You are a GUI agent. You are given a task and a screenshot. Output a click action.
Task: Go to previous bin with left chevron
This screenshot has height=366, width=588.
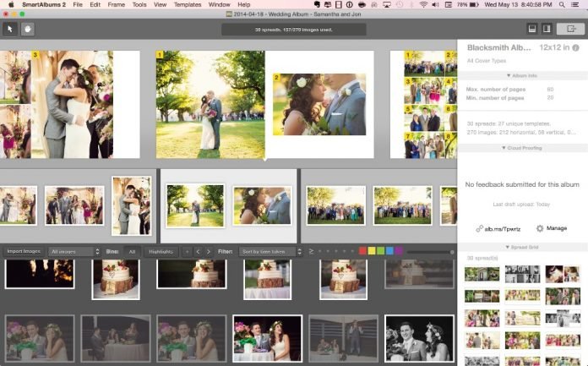(x=198, y=252)
